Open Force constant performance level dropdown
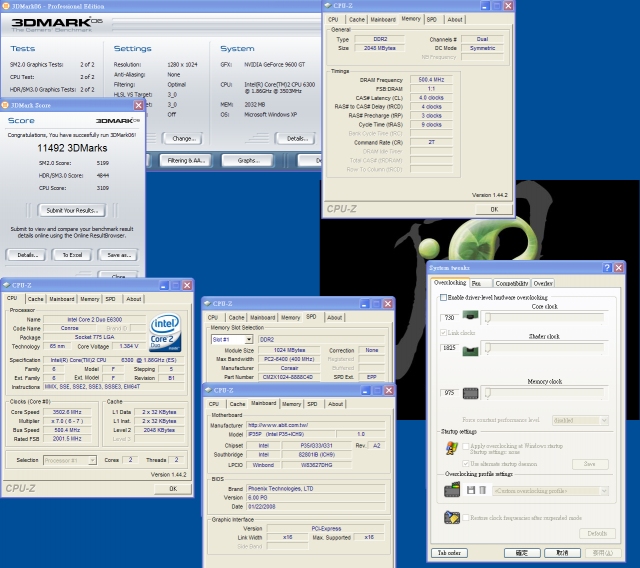640x568 pixels. point(604,420)
